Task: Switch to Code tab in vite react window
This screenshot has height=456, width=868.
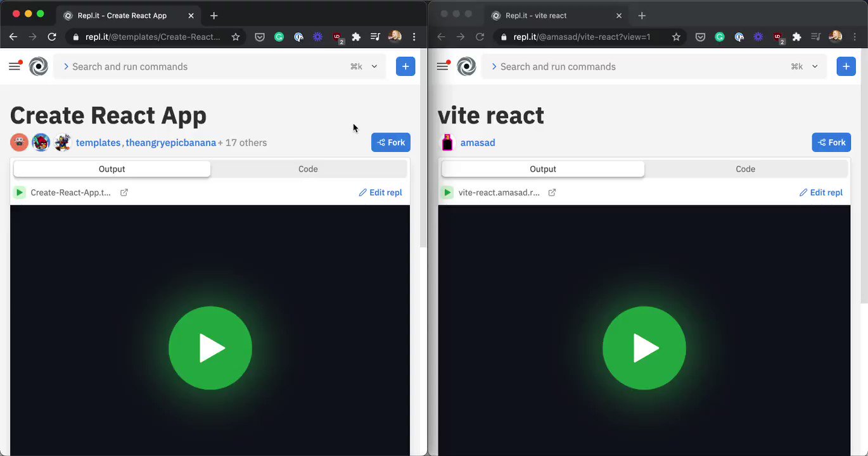Action: (745, 169)
